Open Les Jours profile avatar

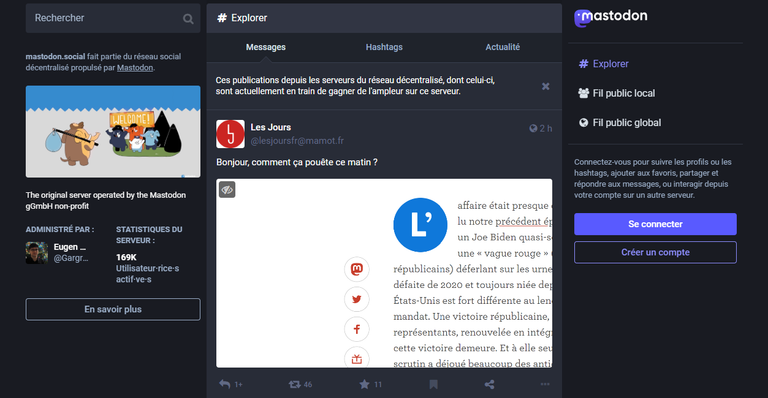230,134
